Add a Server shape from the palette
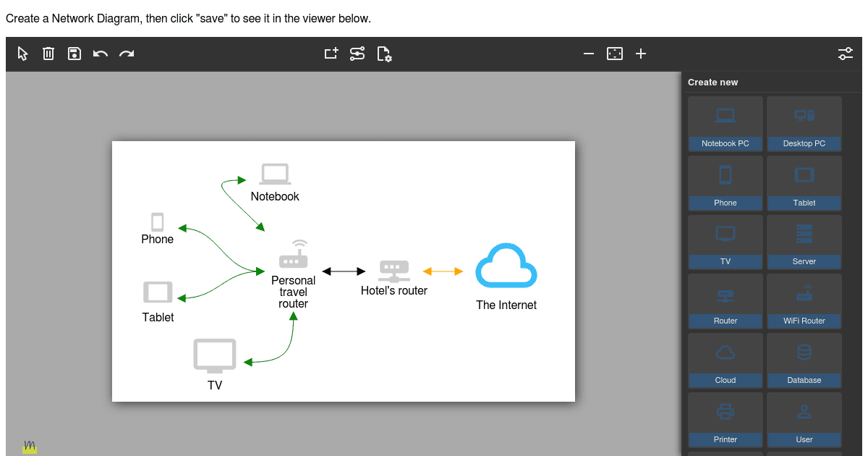 coord(804,241)
